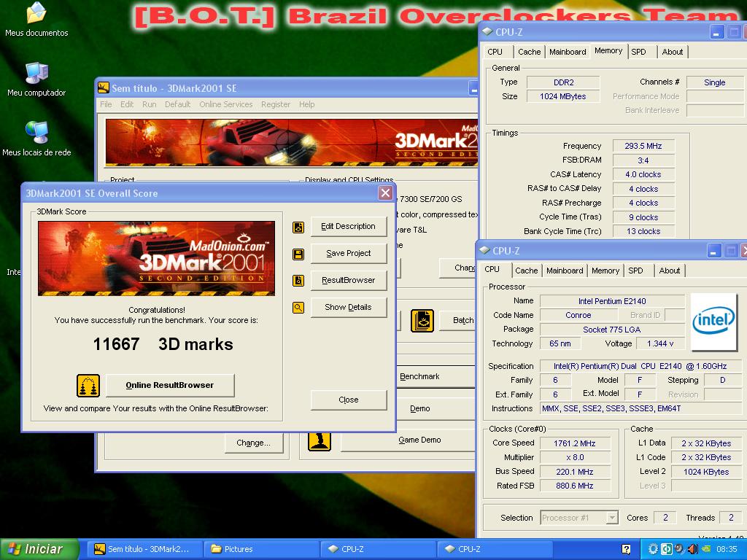The width and height of the screenshot is (747, 560).
Task: Select Memory tab in lower CPU-Z window
Action: pyautogui.click(x=605, y=271)
